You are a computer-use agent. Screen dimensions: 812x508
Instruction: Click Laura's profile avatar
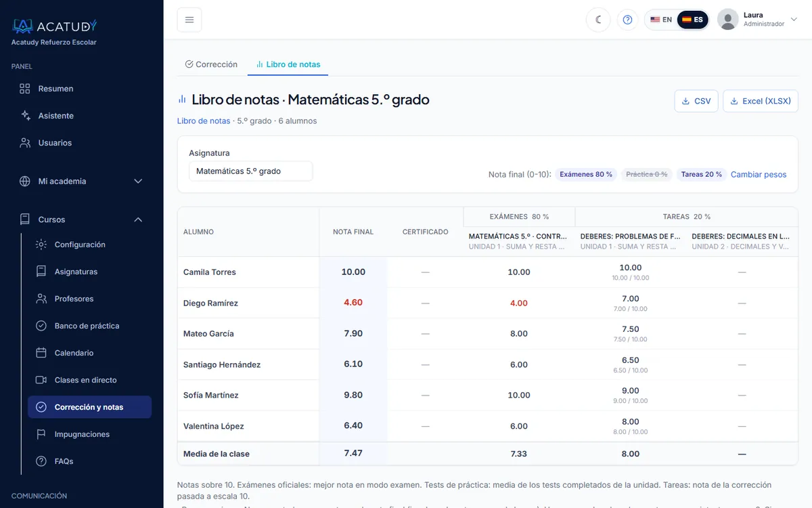(x=727, y=20)
